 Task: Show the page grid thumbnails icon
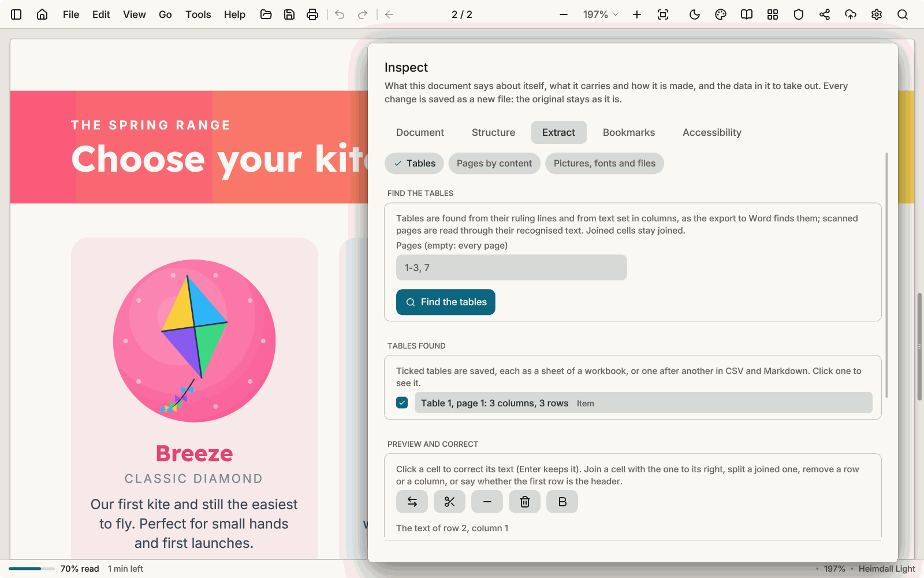(773, 14)
